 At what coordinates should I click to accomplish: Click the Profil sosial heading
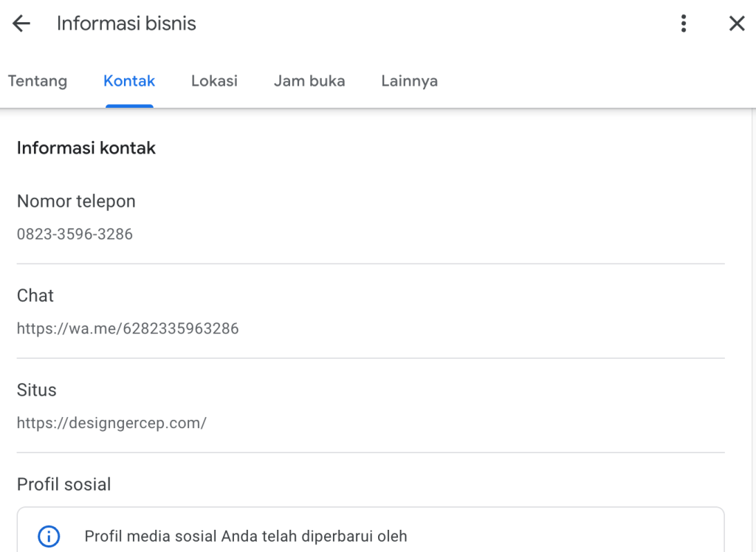(64, 485)
